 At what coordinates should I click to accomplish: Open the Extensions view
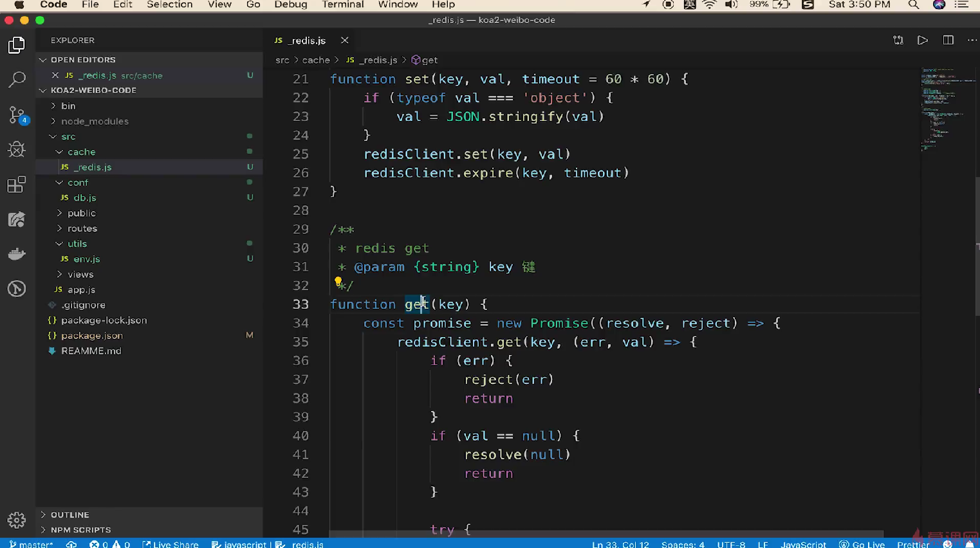17,185
